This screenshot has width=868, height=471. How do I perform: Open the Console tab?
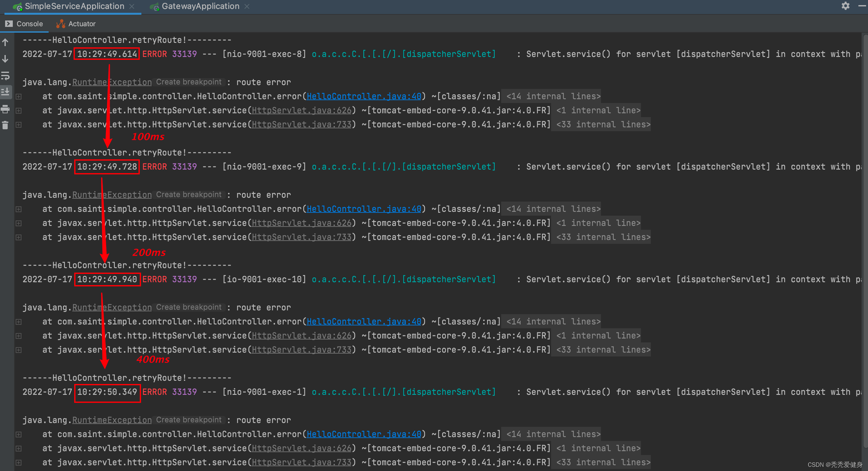(24, 24)
